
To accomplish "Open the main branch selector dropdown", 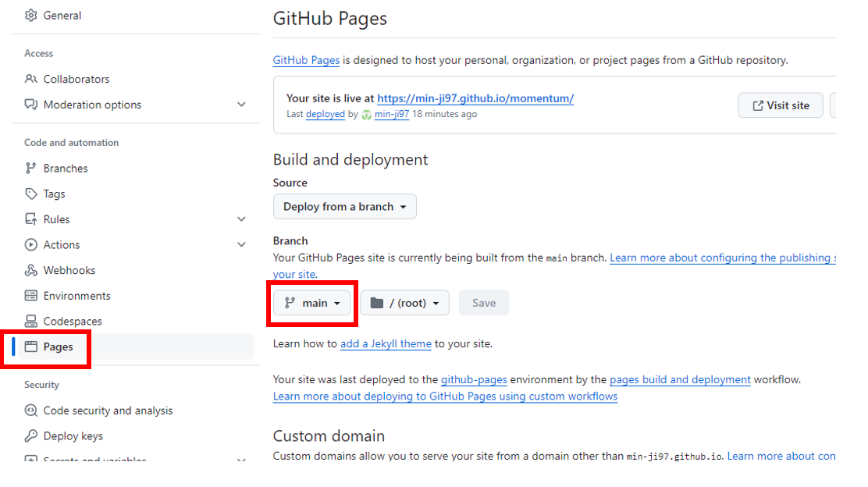I will coord(312,303).
